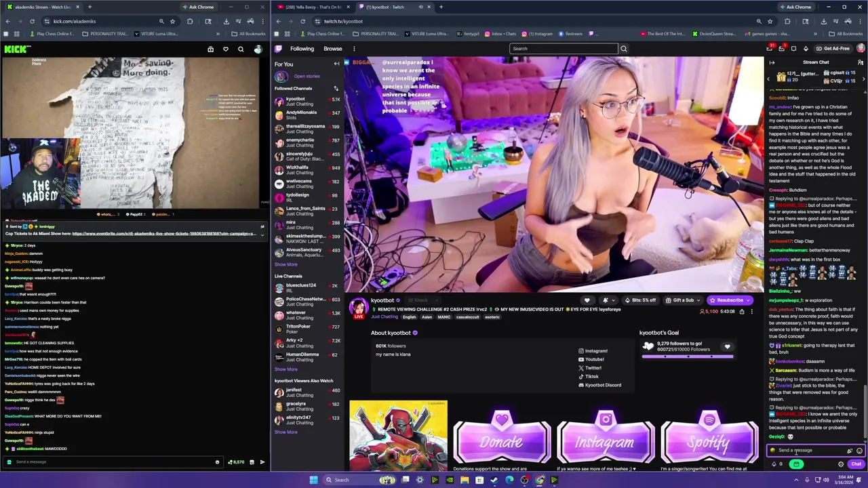Toggle the follower goal heart button

pos(727,347)
